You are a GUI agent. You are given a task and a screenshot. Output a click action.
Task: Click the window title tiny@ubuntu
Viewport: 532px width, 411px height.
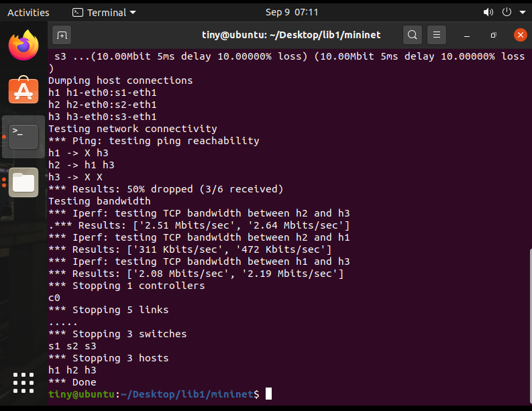(291, 35)
